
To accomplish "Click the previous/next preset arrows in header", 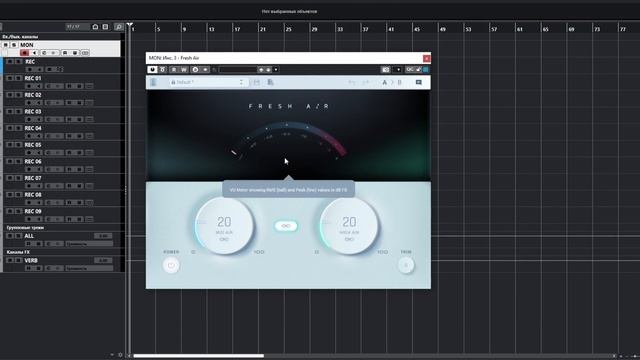I will (x=264, y=70).
